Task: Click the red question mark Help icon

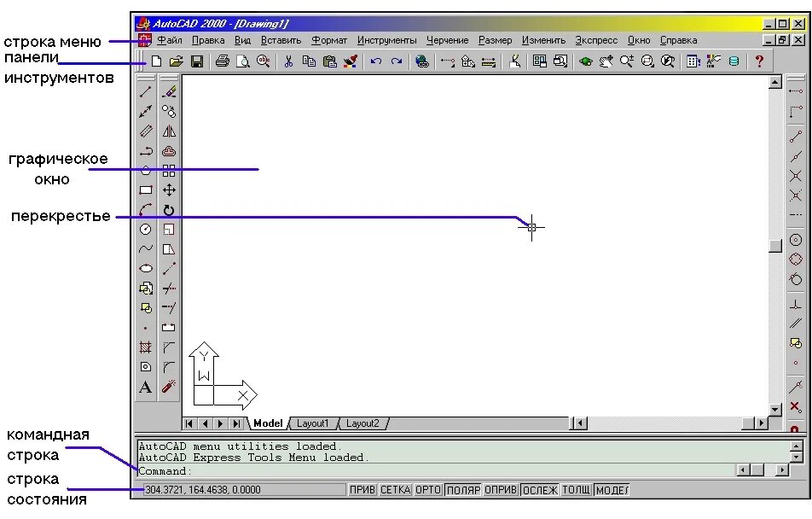Action: pyautogui.click(x=759, y=61)
